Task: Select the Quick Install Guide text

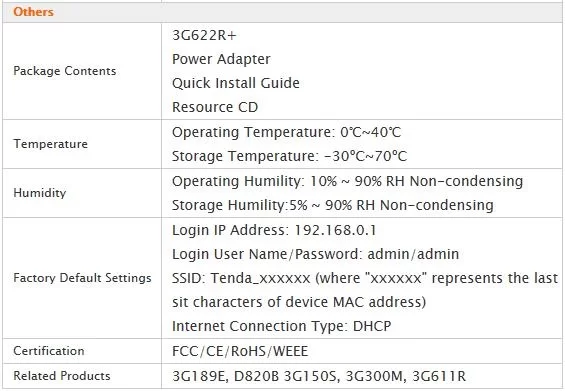Action: tap(236, 83)
